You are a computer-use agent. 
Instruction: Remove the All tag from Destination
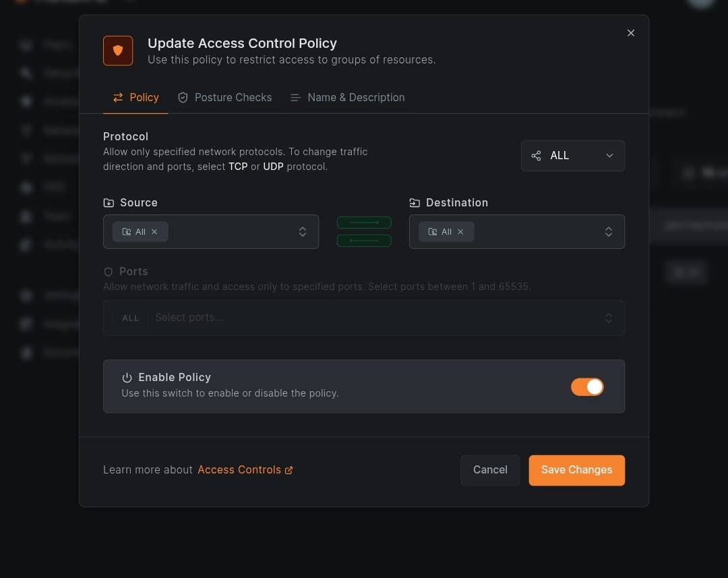[x=460, y=232]
